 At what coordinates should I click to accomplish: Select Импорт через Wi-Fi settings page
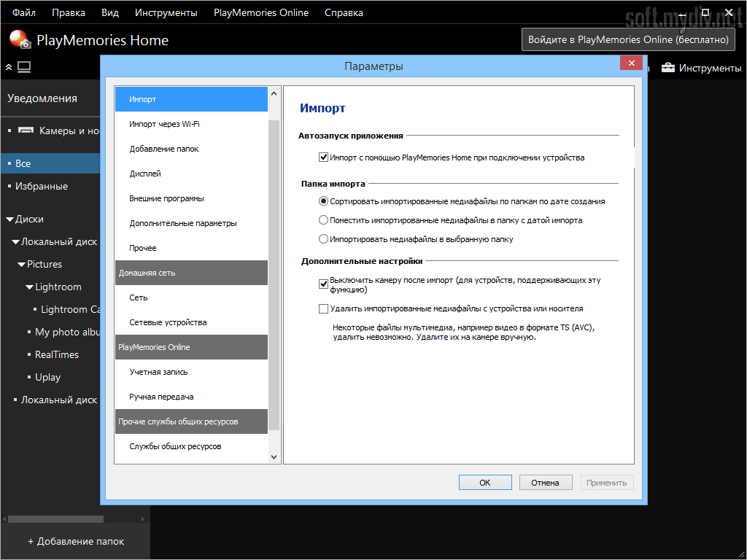coord(191,124)
